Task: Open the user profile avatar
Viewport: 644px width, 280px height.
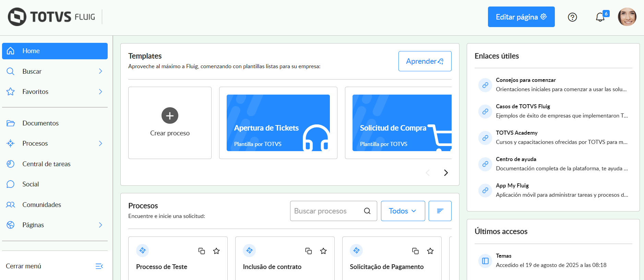Action: pos(627,17)
